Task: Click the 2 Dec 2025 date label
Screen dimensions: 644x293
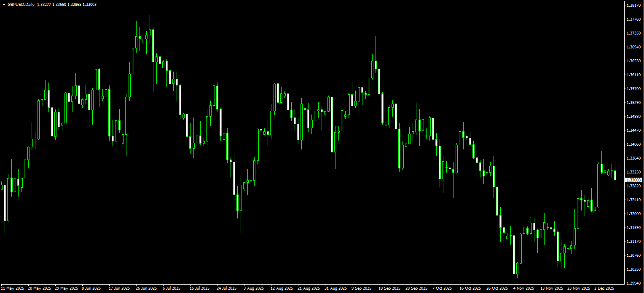Action: tap(604, 288)
